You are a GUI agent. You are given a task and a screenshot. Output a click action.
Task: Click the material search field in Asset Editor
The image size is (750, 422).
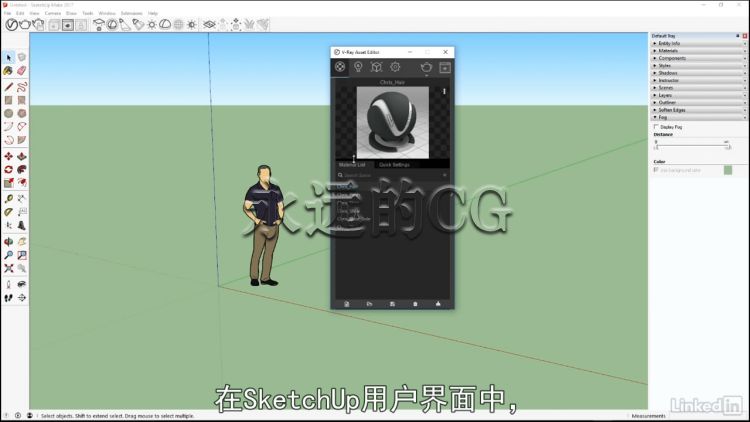click(x=392, y=175)
